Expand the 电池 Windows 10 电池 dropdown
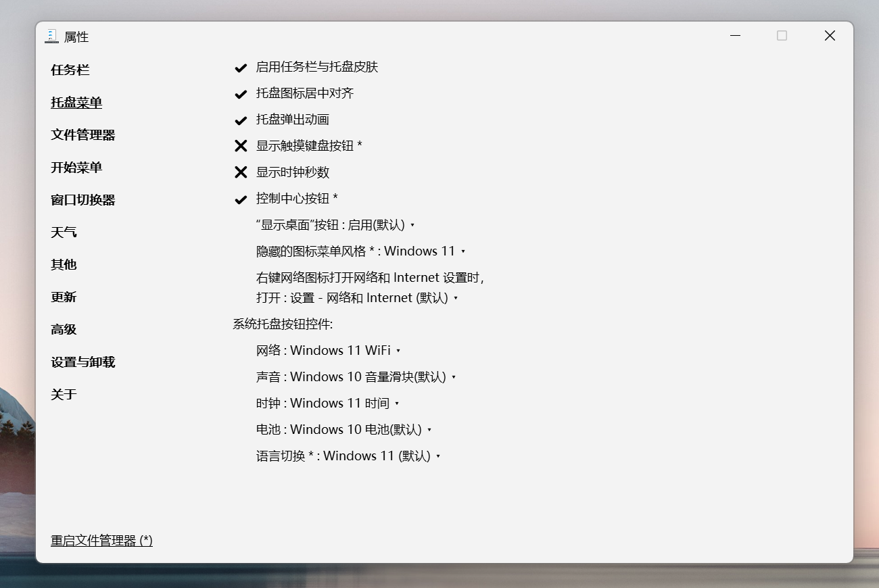879x588 pixels. (x=343, y=430)
